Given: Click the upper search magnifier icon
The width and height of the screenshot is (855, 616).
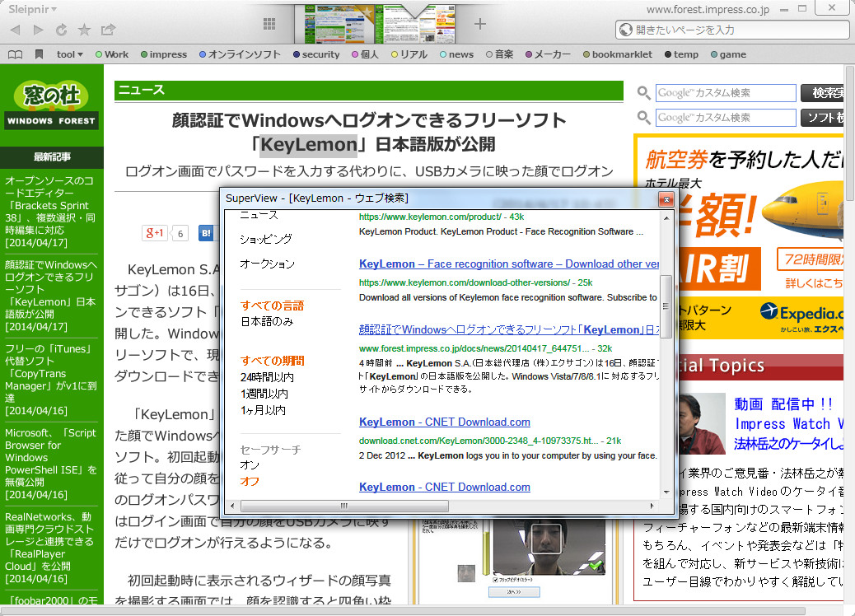Looking at the screenshot, I should coord(644,93).
